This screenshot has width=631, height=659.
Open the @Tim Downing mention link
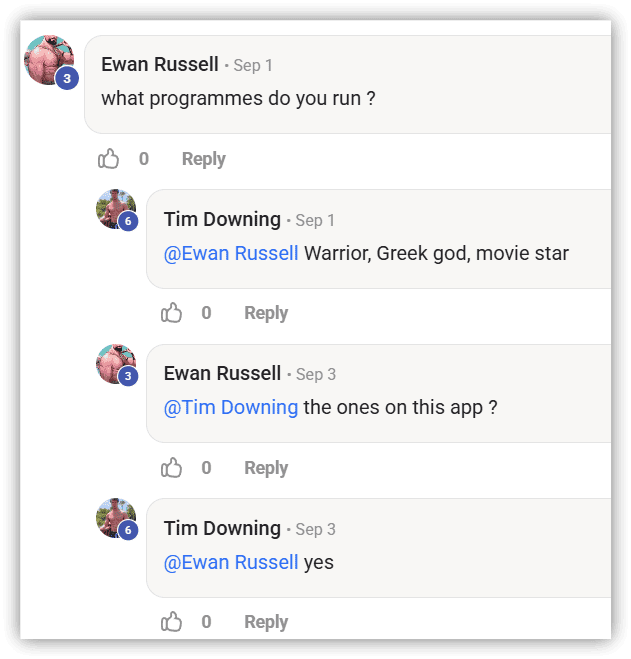coord(231,407)
